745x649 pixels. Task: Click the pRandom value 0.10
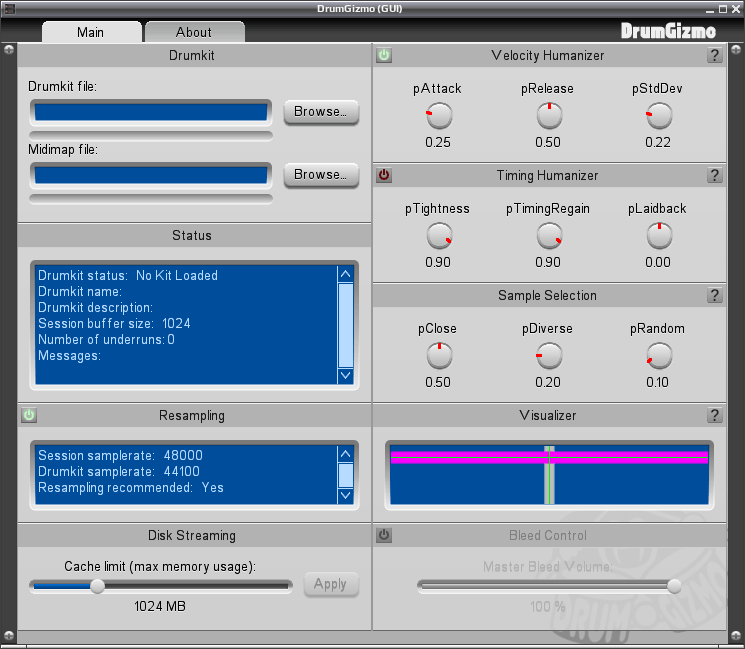coord(658,382)
